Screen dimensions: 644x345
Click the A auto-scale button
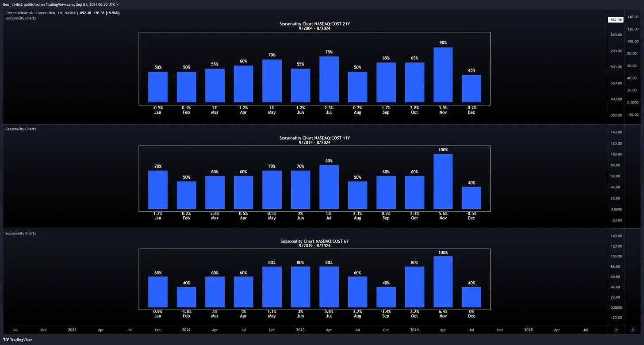click(616, 330)
